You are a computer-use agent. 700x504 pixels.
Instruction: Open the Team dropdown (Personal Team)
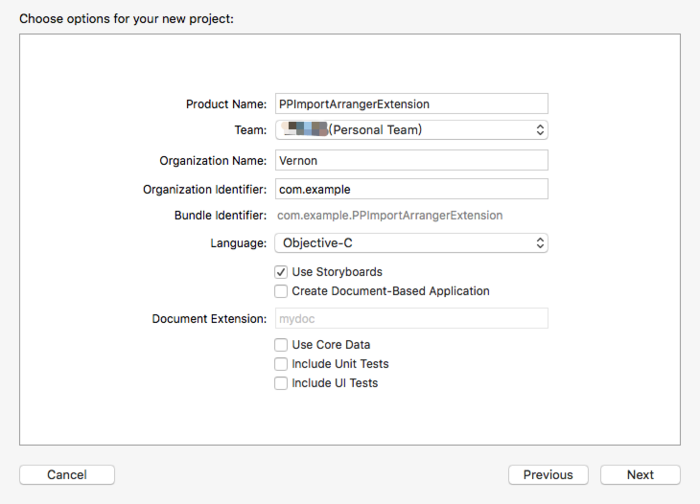(411, 130)
